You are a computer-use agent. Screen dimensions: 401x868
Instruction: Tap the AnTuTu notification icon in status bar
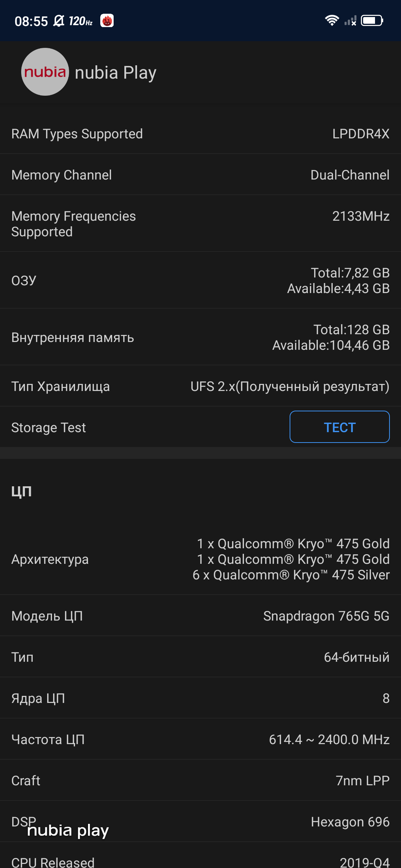107,21
